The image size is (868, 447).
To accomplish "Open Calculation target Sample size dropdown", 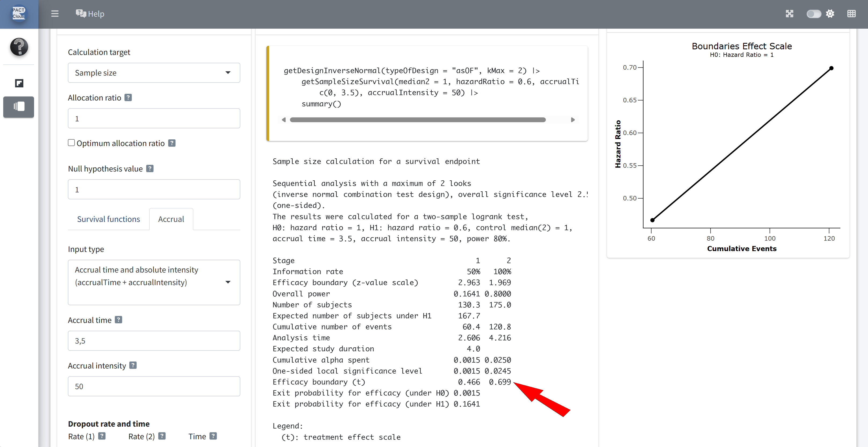I will coord(154,73).
